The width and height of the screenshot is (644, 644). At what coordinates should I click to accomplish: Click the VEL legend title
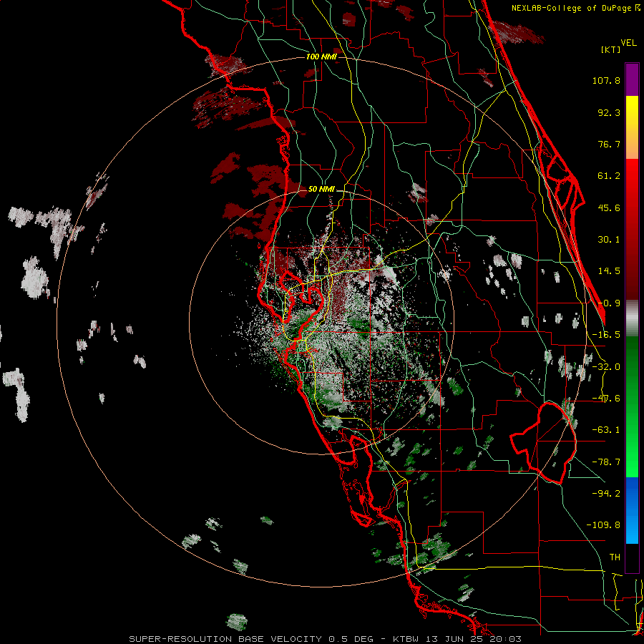click(x=628, y=43)
